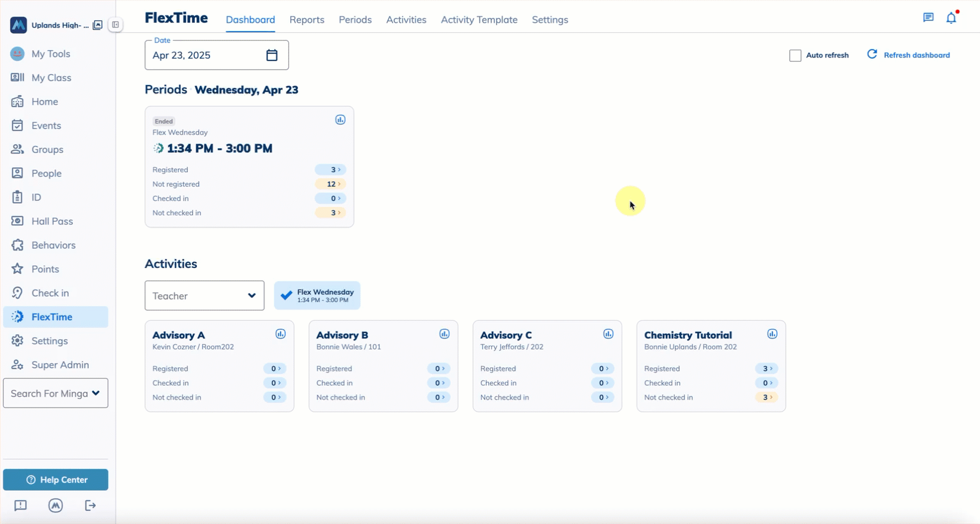Open the Activity Template tab
This screenshot has height=524, width=980.
point(479,20)
